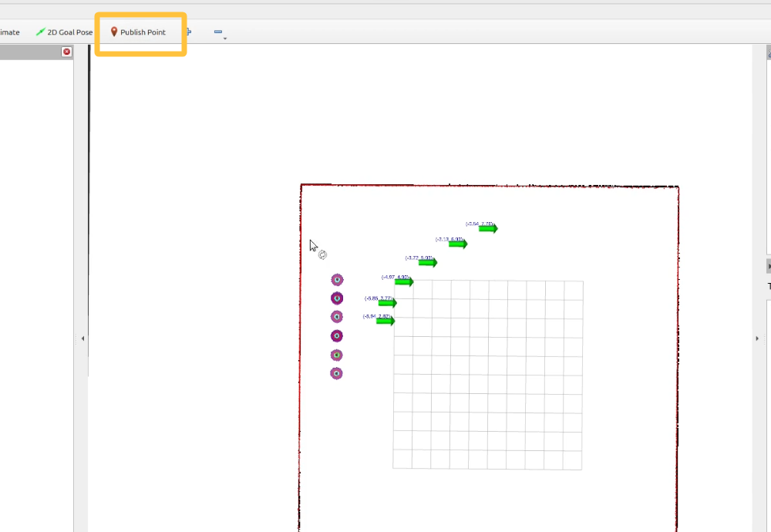Screen dimensions: 771x532
Task: Click the fourth purple marker from top
Action: click(337, 336)
